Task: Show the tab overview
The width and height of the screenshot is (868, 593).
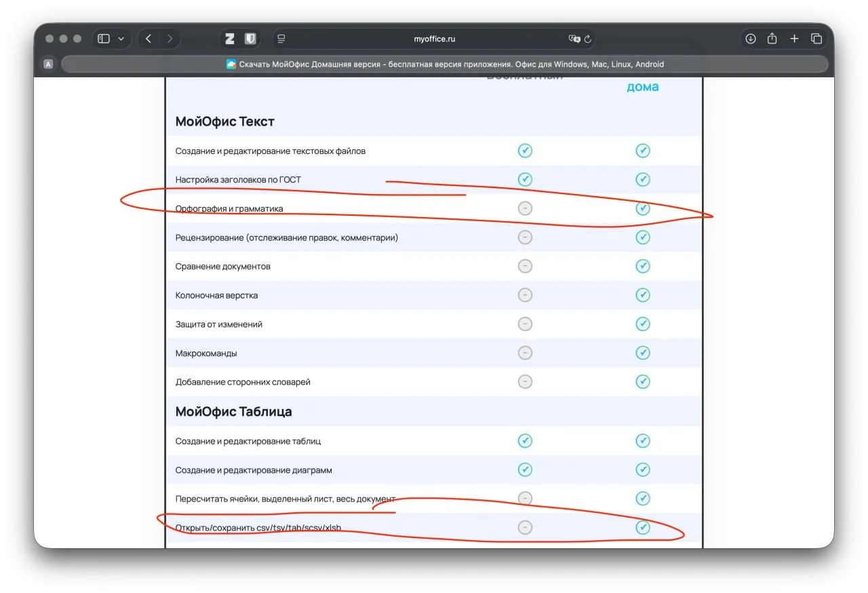Action: tap(816, 39)
